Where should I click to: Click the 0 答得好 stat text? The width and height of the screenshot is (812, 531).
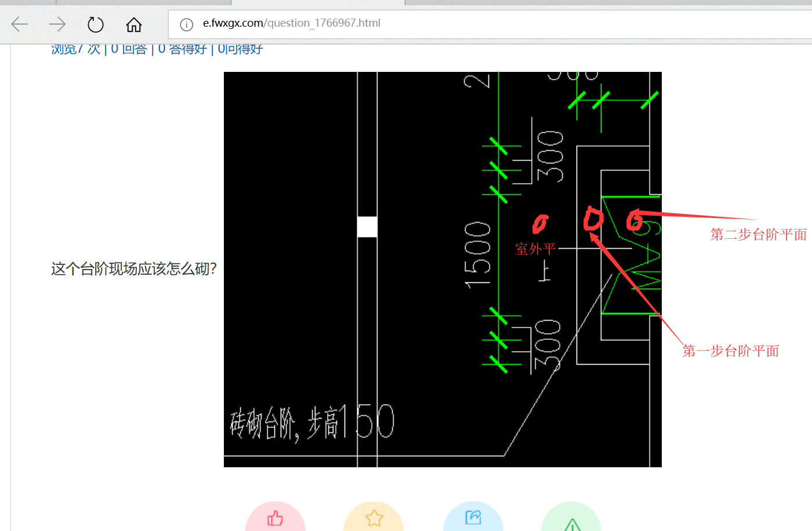[x=182, y=49]
